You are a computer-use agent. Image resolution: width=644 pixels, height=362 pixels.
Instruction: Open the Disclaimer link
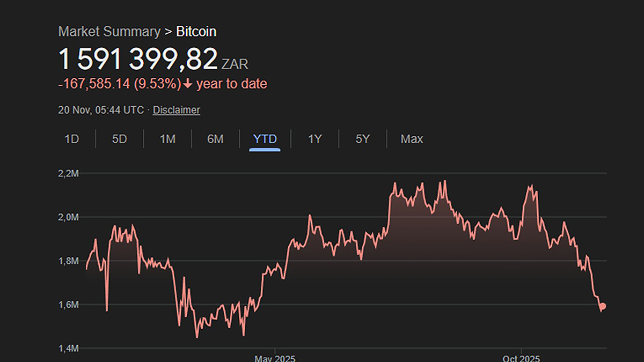point(176,110)
